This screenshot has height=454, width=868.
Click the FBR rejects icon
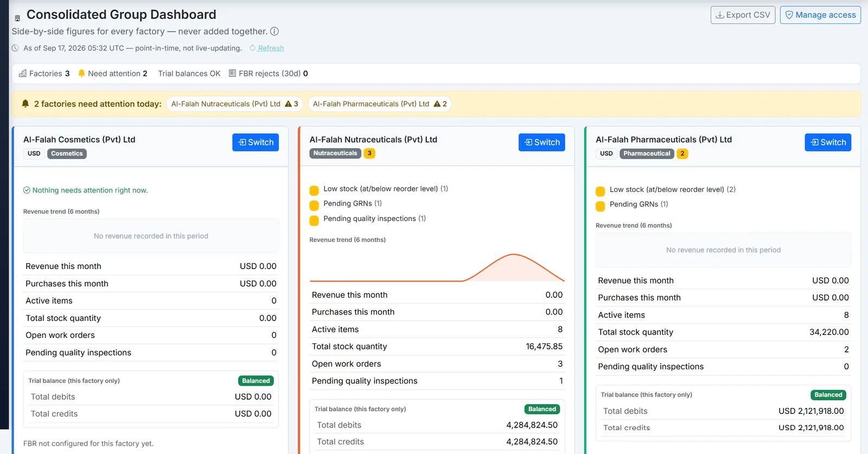click(232, 73)
